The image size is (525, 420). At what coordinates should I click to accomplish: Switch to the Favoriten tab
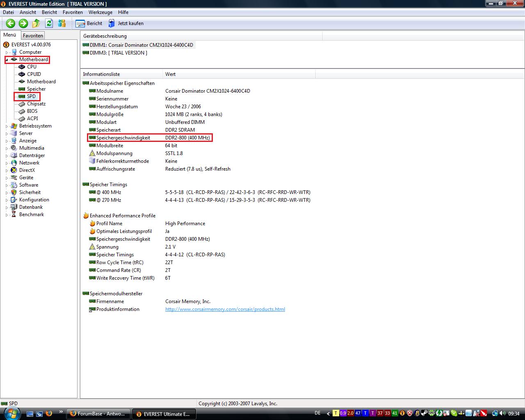coord(33,36)
